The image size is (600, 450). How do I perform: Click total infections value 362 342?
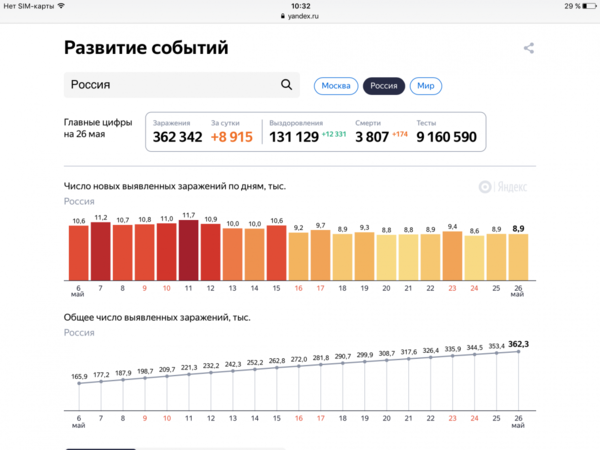(177, 137)
